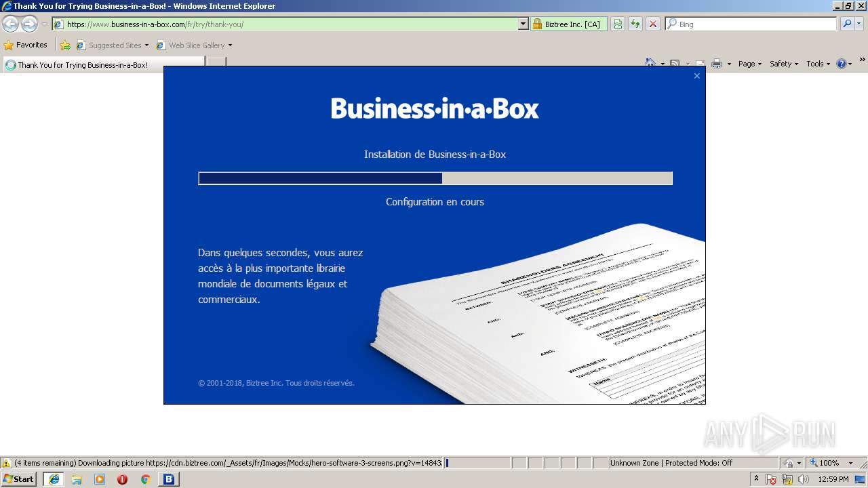Click the Help question mark icon
This screenshot has height=488, width=868.
[x=842, y=64]
